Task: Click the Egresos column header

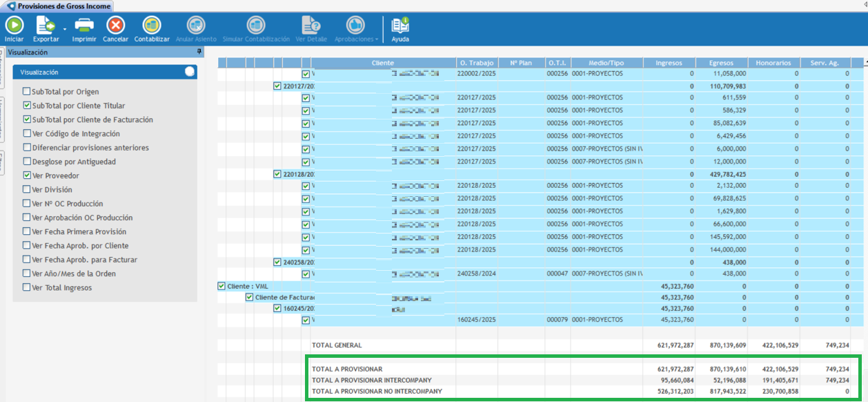Action: click(x=721, y=63)
